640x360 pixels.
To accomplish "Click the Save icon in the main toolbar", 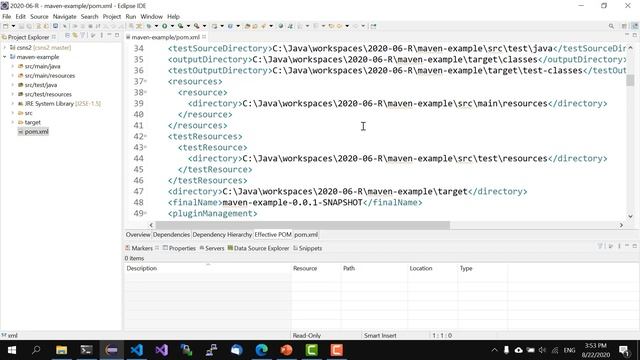I will point(21,26).
